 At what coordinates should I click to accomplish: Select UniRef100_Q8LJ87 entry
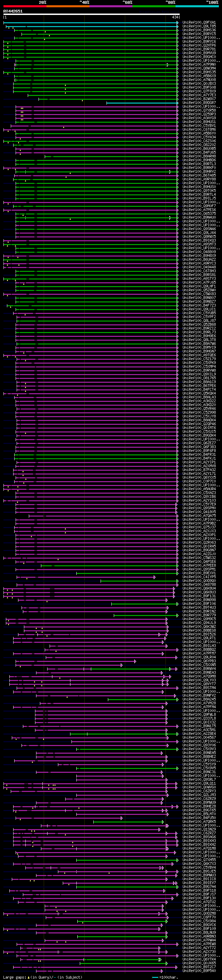[x=199, y=321]
